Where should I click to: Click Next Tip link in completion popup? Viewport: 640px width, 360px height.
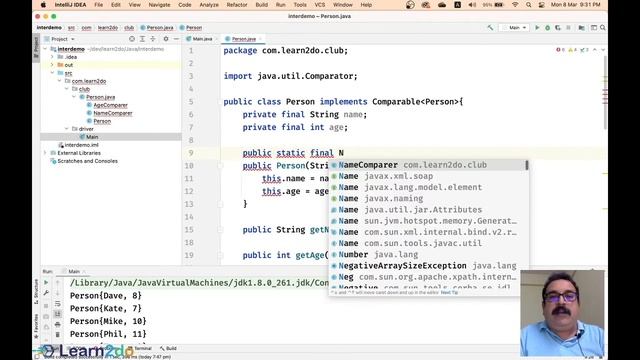(x=449, y=292)
